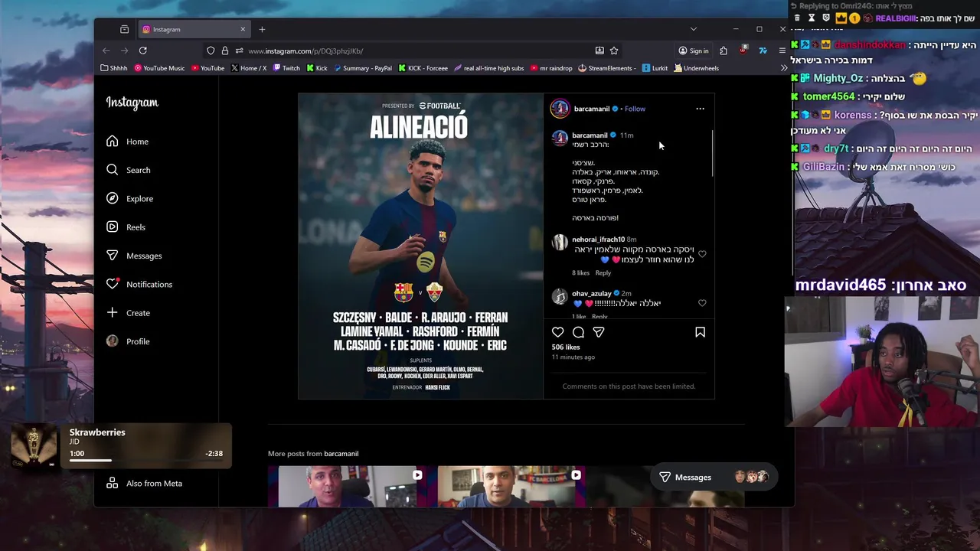Open Underwheels bookmarks folder
Image resolution: width=980 pixels, height=551 pixels.
696,68
